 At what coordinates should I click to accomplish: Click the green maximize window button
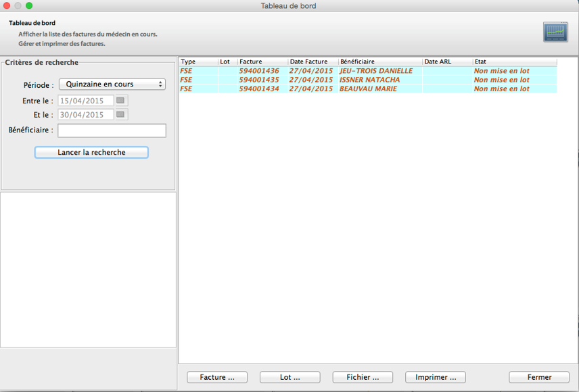(29, 5)
